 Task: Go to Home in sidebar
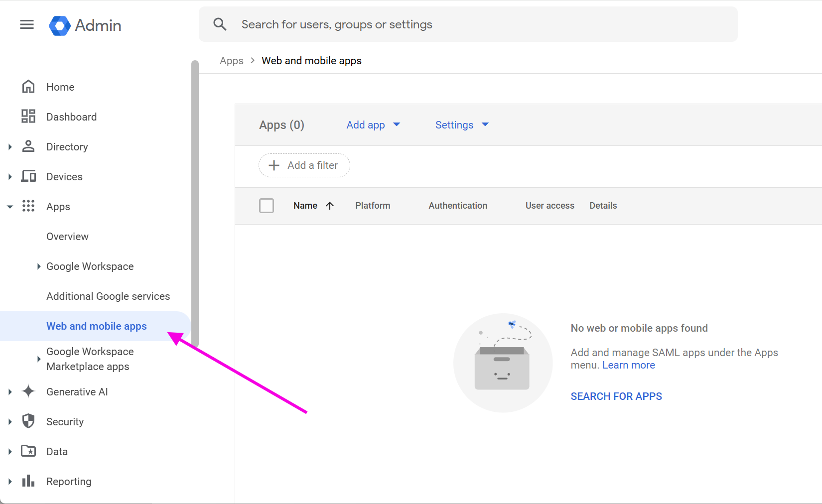pos(60,87)
